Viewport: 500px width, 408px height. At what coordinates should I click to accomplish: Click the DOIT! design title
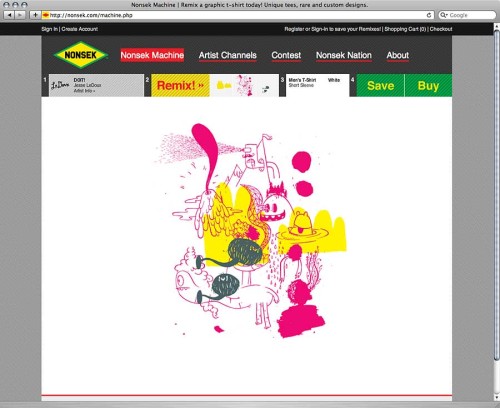tap(79, 80)
